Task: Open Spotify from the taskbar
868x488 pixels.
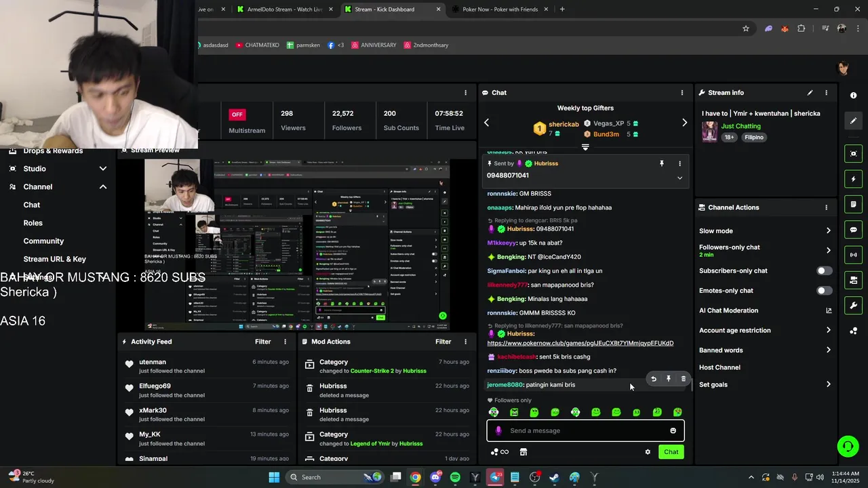Action: [455, 477]
